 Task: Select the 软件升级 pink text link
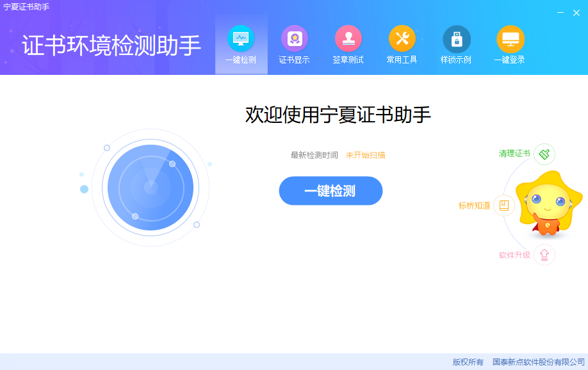point(514,255)
